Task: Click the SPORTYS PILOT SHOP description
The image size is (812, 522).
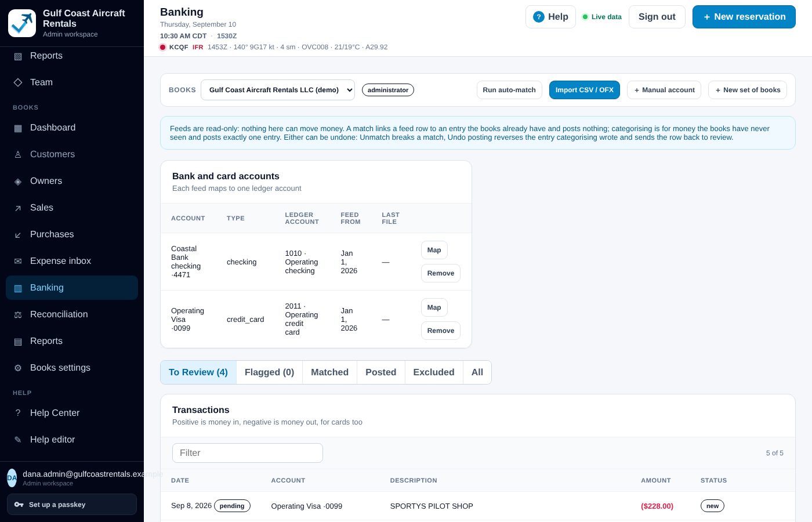Action: pyautogui.click(x=432, y=506)
